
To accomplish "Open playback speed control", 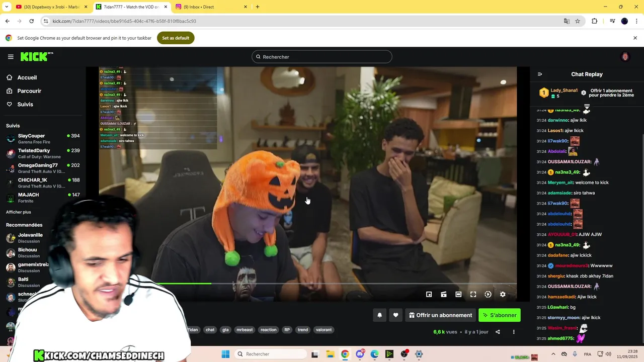I will pyautogui.click(x=488, y=295).
